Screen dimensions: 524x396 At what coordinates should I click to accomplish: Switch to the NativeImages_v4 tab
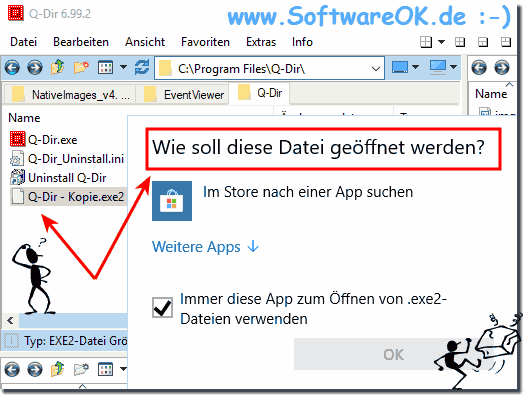click(x=70, y=95)
